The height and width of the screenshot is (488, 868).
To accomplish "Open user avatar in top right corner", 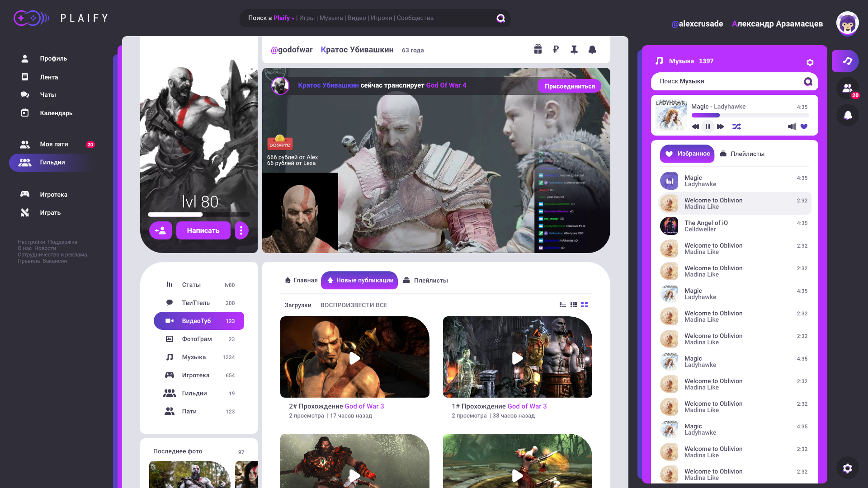I will [847, 23].
